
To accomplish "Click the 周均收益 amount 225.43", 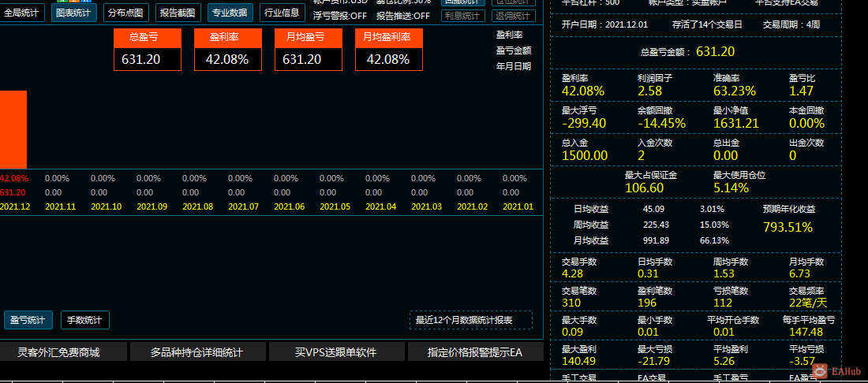I will (656, 225).
